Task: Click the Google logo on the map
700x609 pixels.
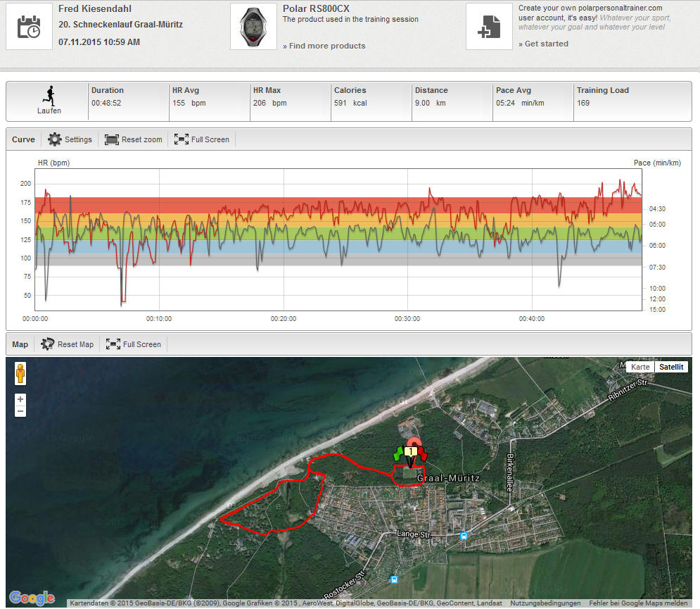Action: pyautogui.click(x=32, y=597)
